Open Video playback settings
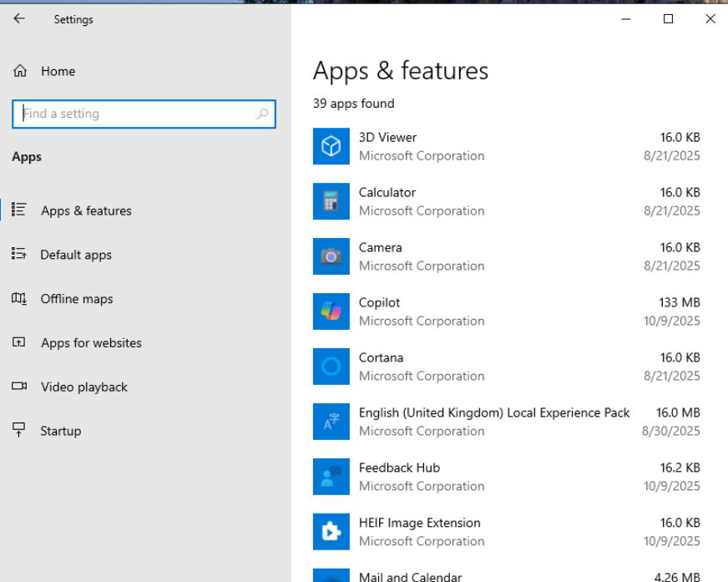The width and height of the screenshot is (728, 582). 83,387
